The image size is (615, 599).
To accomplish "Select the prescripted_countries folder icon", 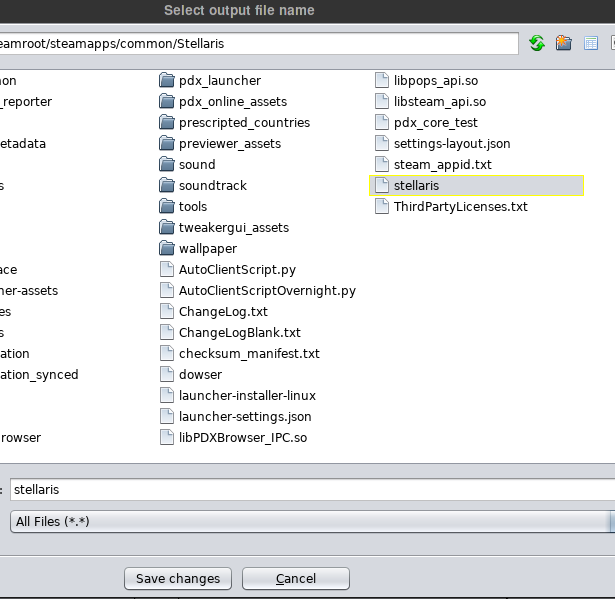I will coord(167,122).
